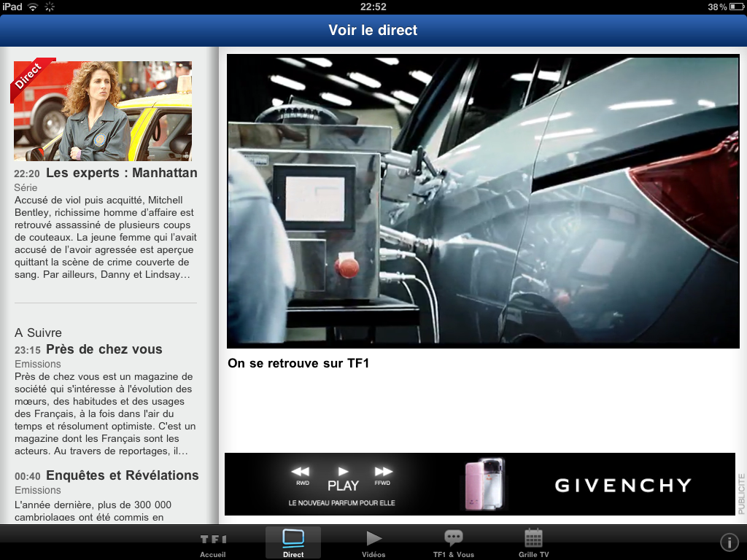747x560 pixels.
Task: Open the TF1 & Vous tab
Action: point(454,543)
